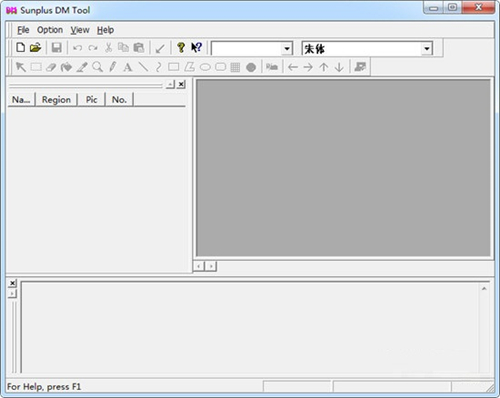Click the Region column header

coord(56,100)
